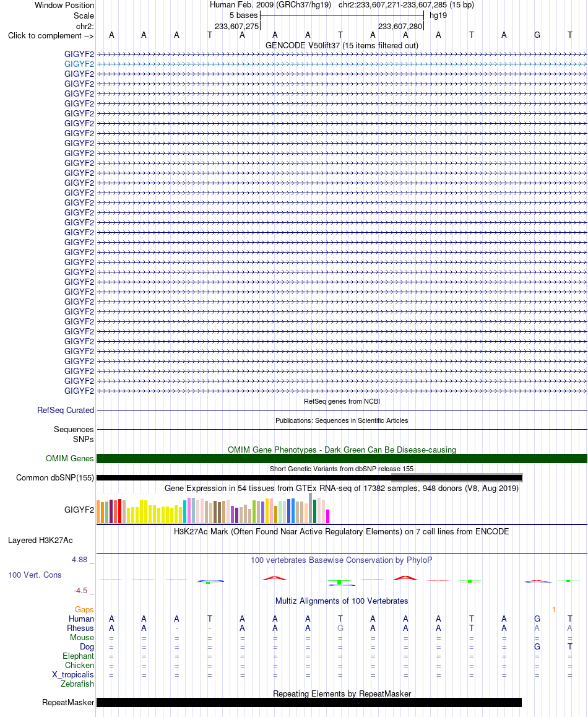Click the Elephant species label
The height and width of the screenshot is (717, 588).
(78, 656)
